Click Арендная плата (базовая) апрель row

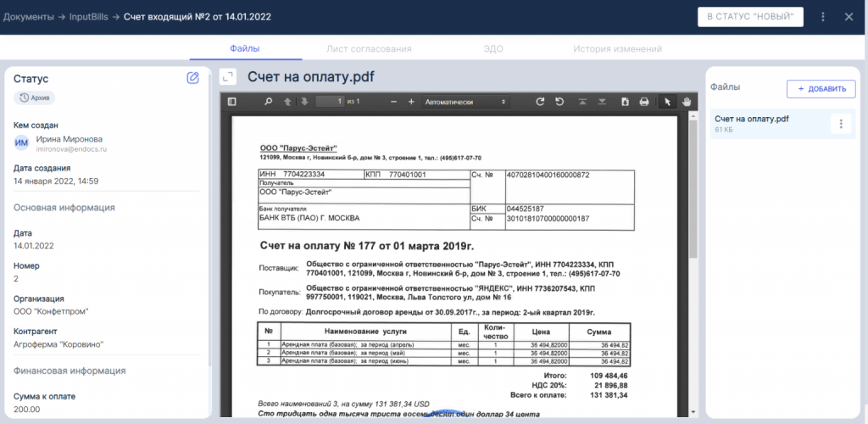443,345
